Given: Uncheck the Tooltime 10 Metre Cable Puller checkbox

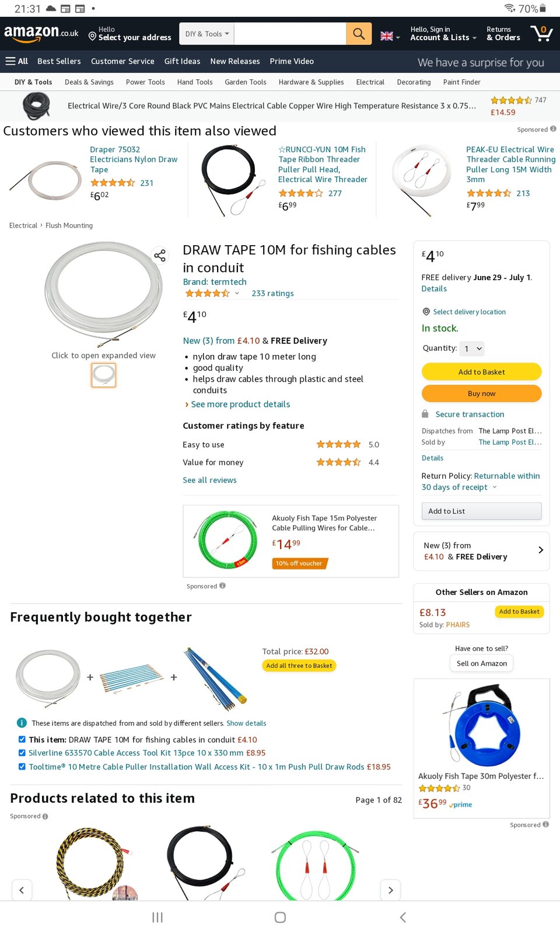Looking at the screenshot, I should pos(22,766).
